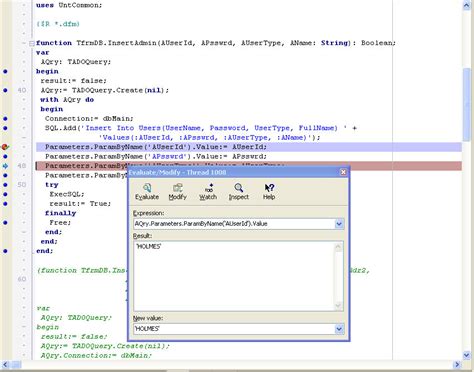Click the 'AQry: TADOQuery;' declaration line
Viewport: 474px width, 372px height.
point(76,62)
